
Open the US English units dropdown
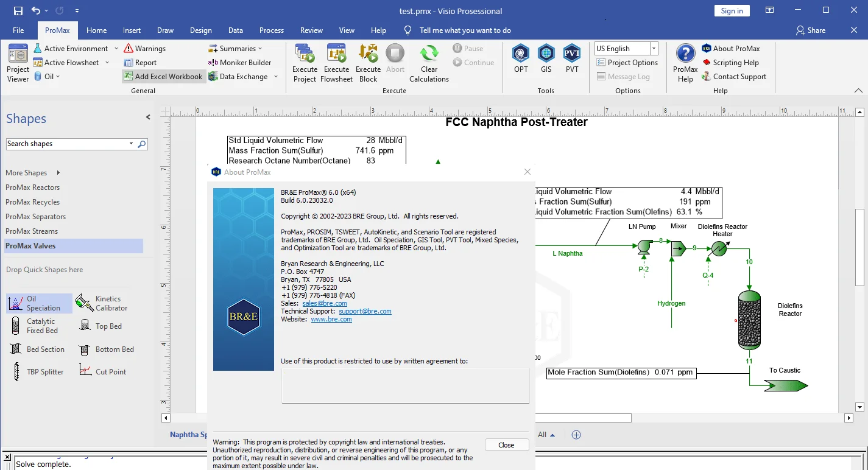(654, 49)
